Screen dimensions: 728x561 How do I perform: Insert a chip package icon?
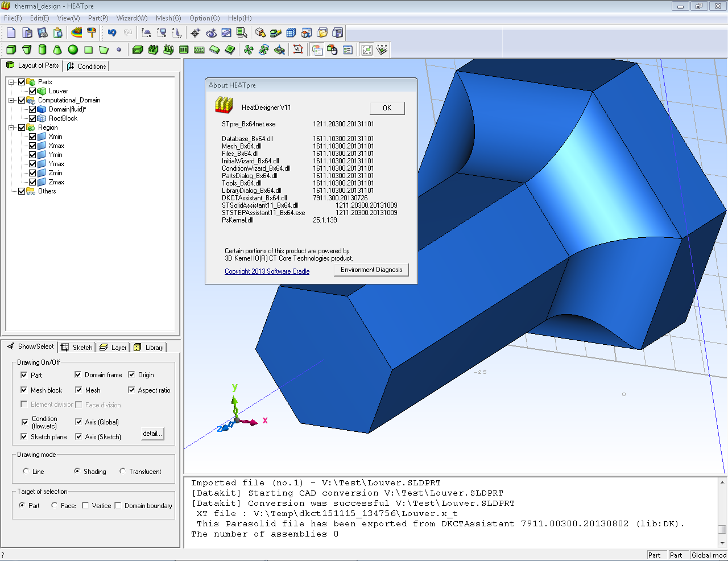pyautogui.click(x=230, y=49)
